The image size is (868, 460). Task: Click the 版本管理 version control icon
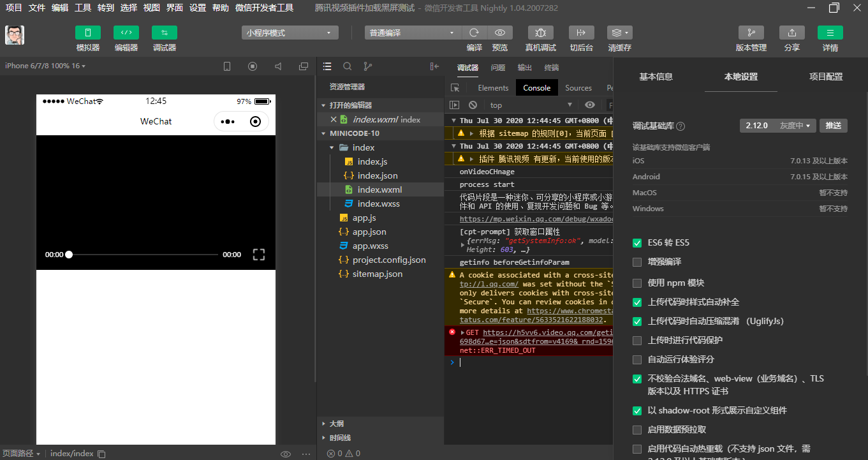click(751, 33)
